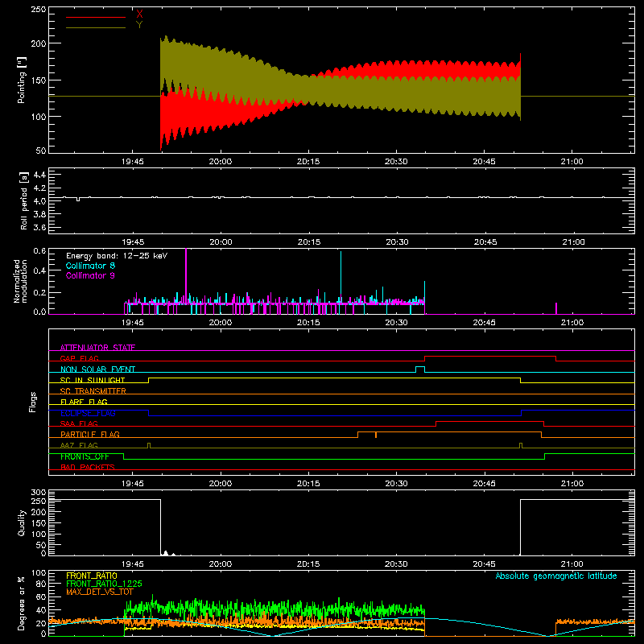Click the raised SAA_FLAG red segment

(490, 421)
